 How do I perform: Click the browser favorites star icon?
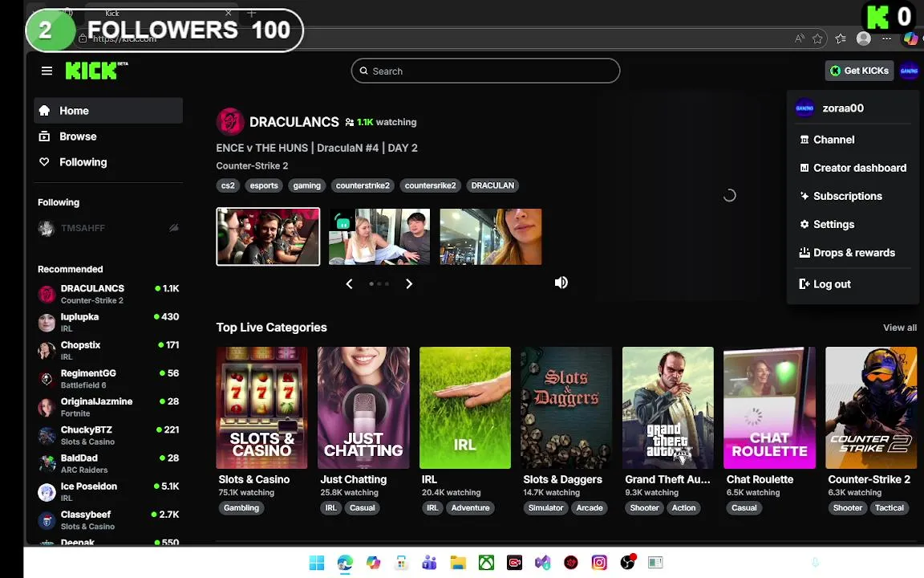[817, 39]
